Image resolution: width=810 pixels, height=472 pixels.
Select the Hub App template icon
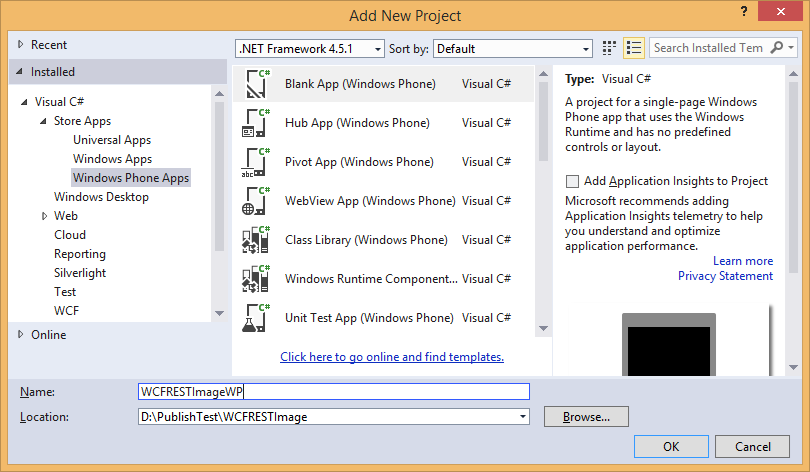click(257, 123)
